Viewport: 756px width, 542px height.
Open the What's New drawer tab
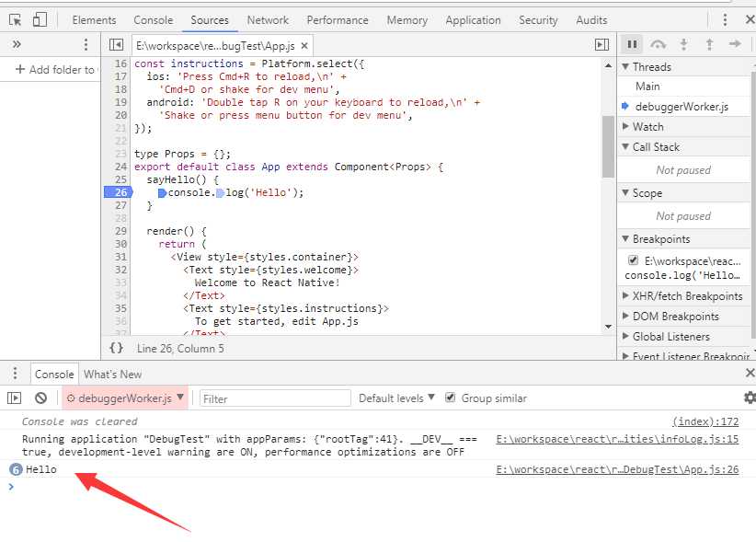112,374
